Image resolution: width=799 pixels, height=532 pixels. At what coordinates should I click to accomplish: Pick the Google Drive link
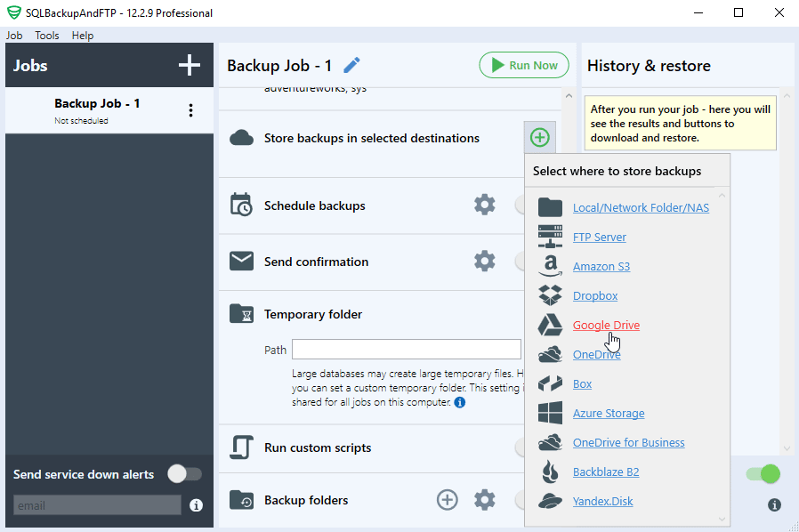pyautogui.click(x=606, y=325)
